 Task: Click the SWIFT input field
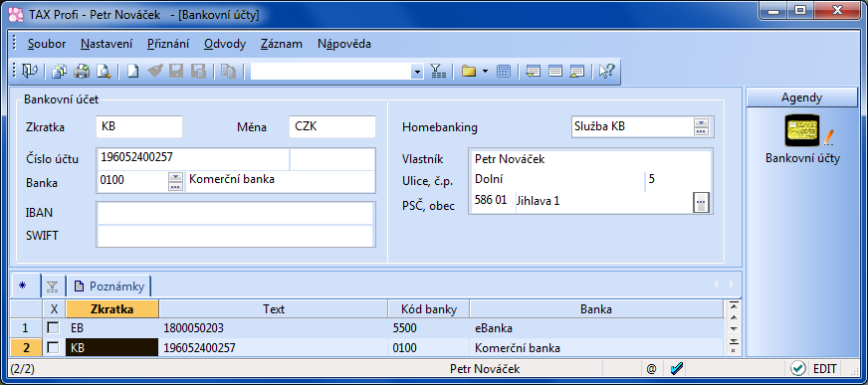[235, 236]
